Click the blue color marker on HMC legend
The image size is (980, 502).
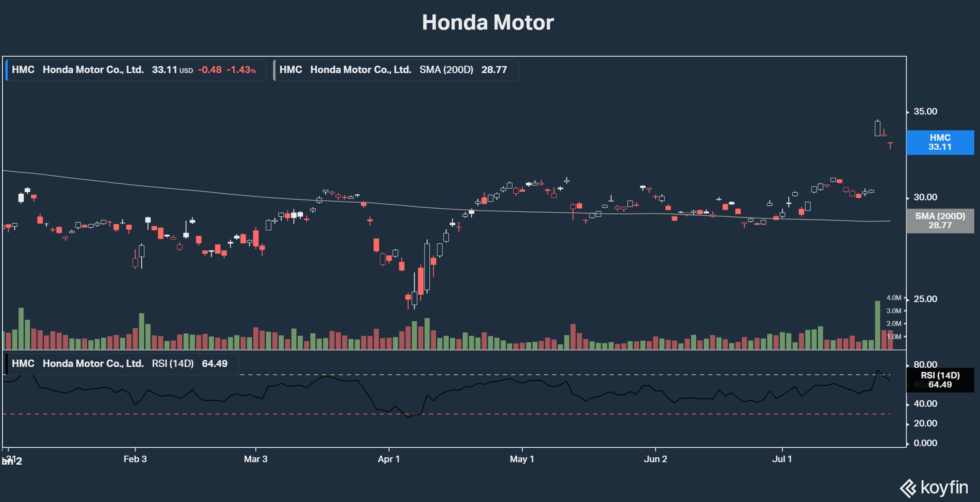pos(7,70)
